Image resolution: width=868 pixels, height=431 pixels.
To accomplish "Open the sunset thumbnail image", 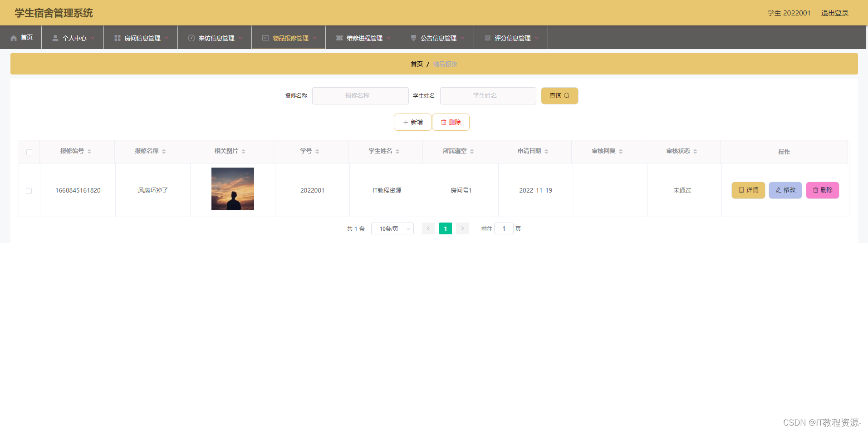I will click(x=233, y=189).
